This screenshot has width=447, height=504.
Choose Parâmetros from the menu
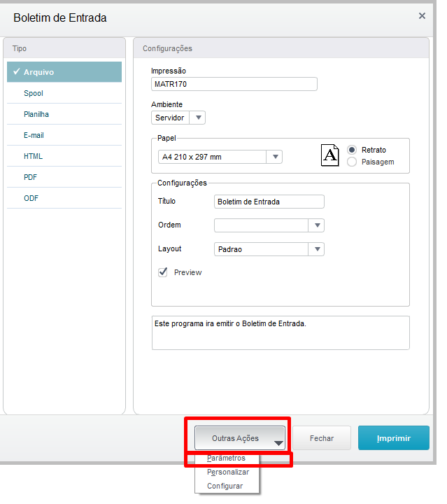pos(227,458)
